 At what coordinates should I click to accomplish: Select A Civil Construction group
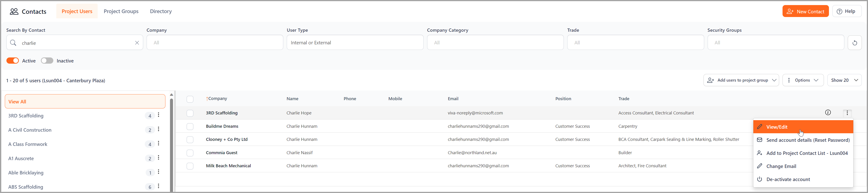(30, 130)
